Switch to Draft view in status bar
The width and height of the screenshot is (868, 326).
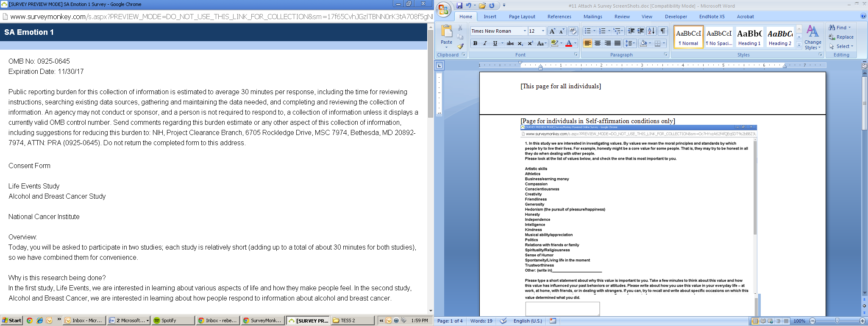pos(786,321)
